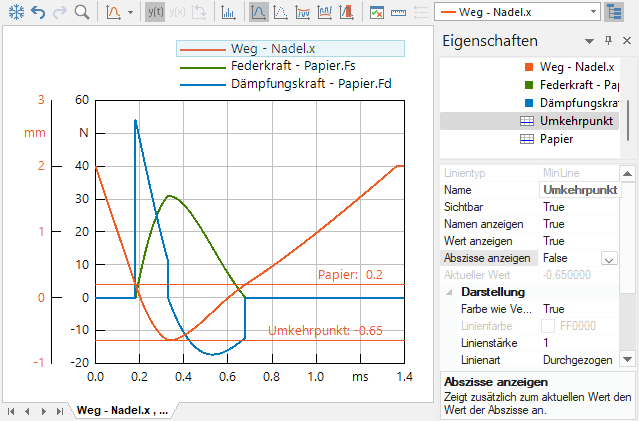
Task: Collapse the Darstellung section
Action: pos(450,292)
